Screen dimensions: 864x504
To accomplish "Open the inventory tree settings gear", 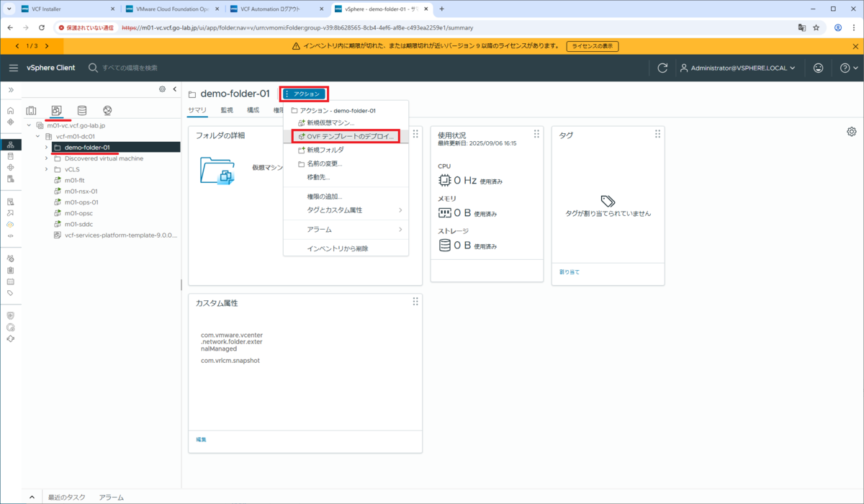I will (162, 89).
